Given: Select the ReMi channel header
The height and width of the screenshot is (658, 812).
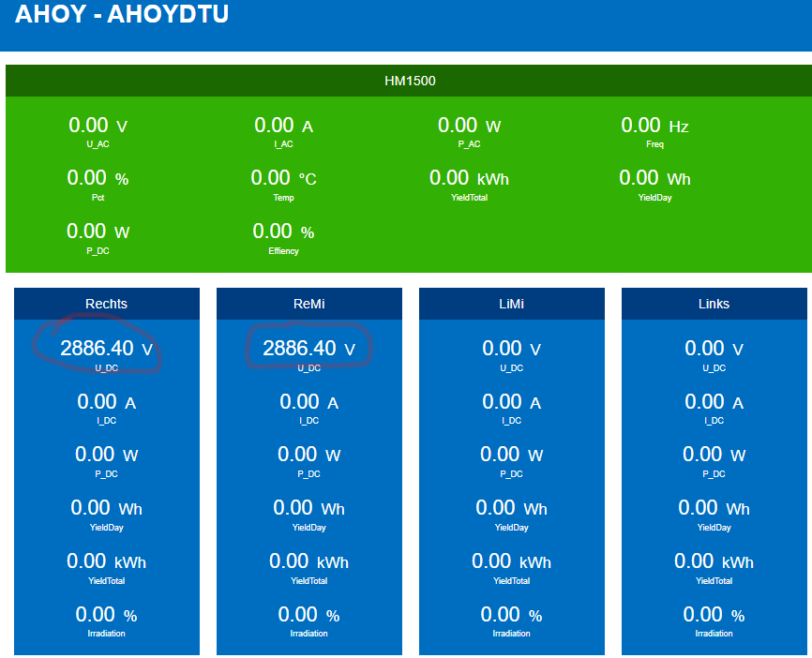Looking at the screenshot, I should (x=309, y=304).
